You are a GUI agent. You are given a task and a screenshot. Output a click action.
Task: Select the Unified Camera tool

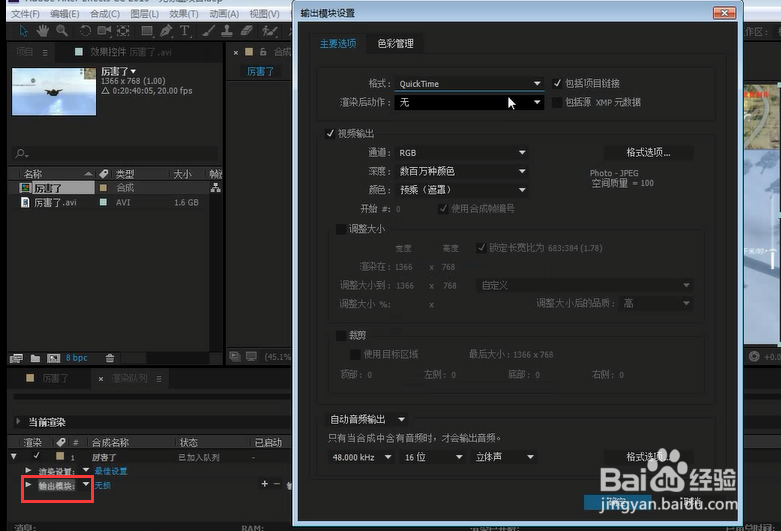point(104,31)
